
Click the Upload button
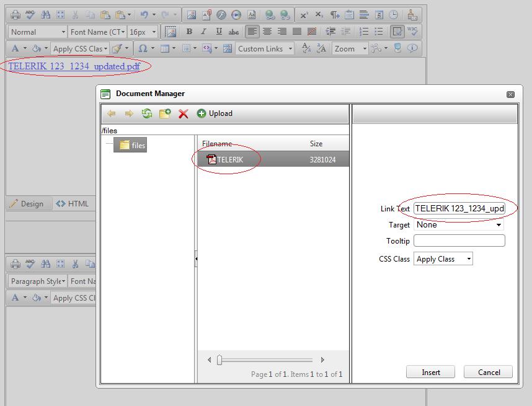click(x=215, y=113)
